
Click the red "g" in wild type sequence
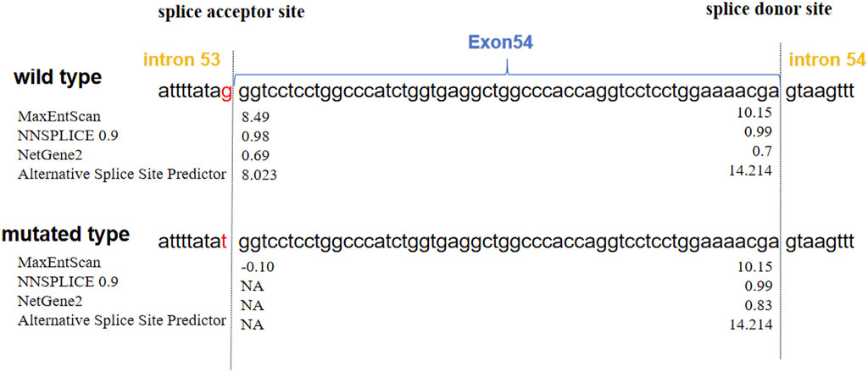225,89
